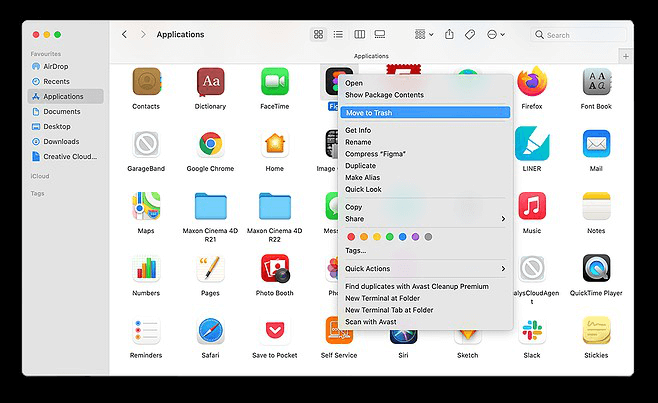This screenshot has width=658, height=403.
Task: Select the Home app icon
Action: tap(274, 144)
